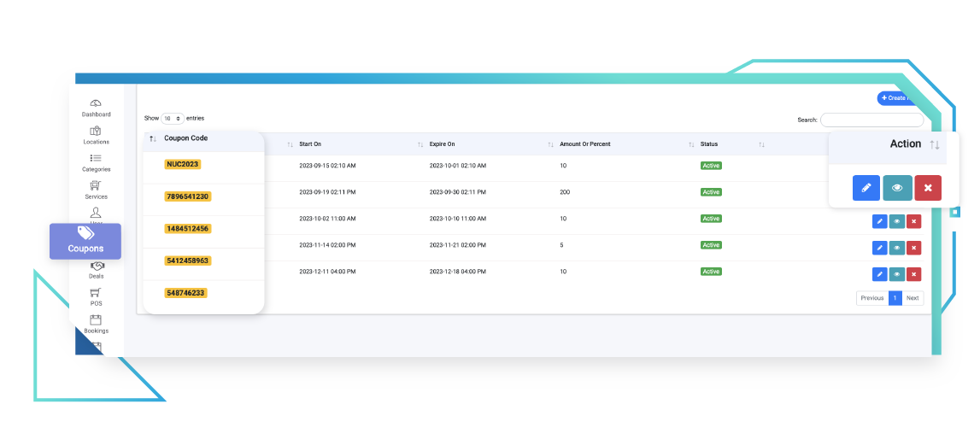Open the POS sidebar icon
The image size is (980, 445).
(96, 294)
